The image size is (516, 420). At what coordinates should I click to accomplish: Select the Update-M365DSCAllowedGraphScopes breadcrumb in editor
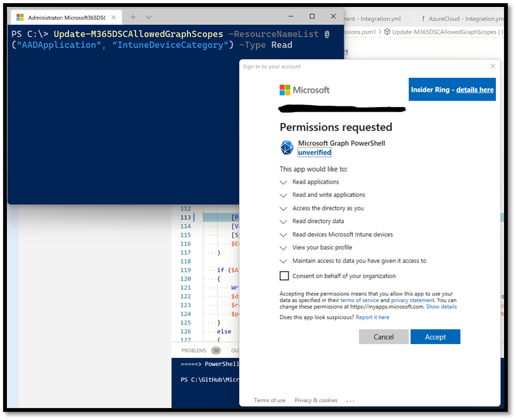point(444,32)
